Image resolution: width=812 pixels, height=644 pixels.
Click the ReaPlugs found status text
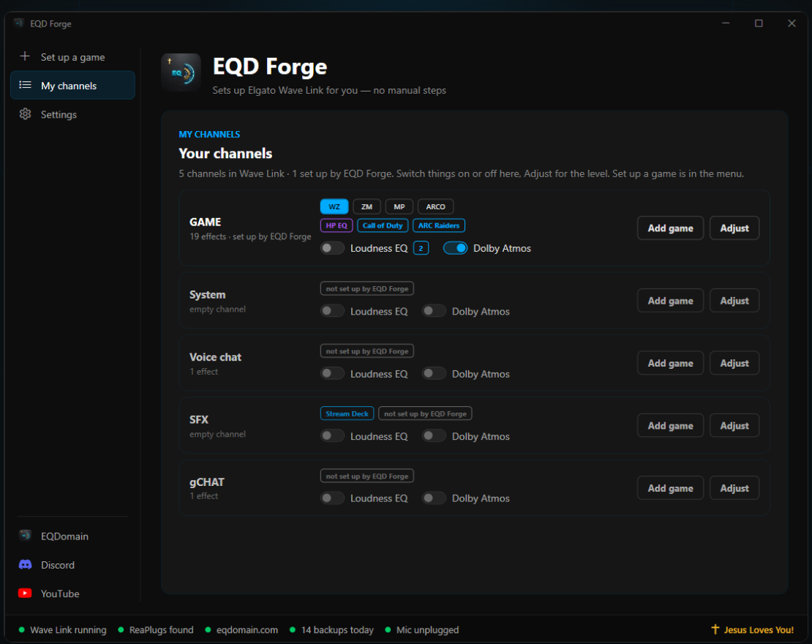(x=161, y=630)
